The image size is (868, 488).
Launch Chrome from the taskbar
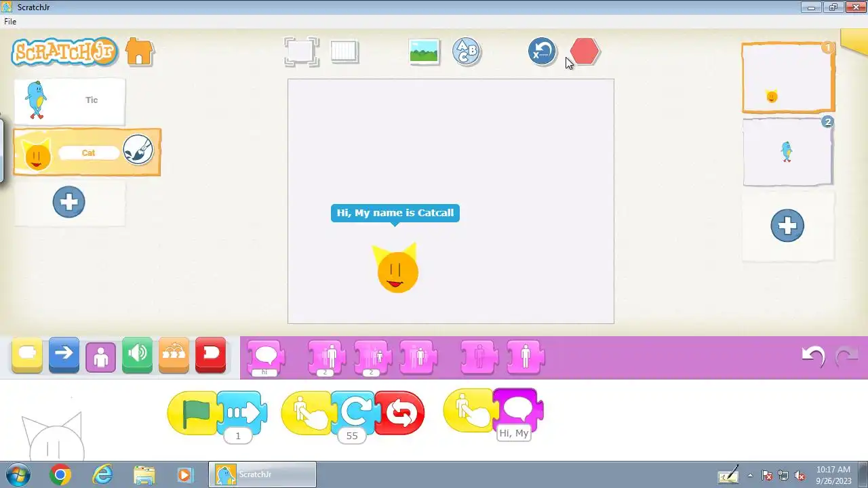tap(60, 475)
